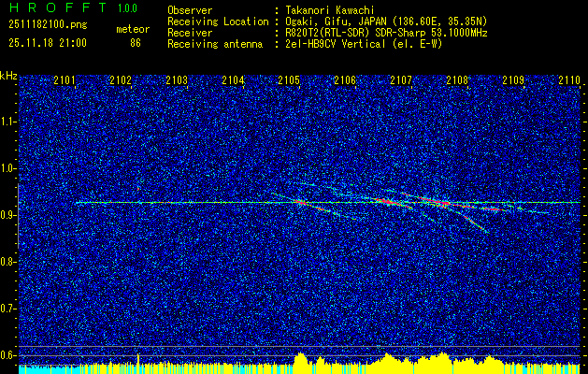Click the 0.9 frequency axis label
This screenshot has height=374, width=588.
[x=7, y=215]
